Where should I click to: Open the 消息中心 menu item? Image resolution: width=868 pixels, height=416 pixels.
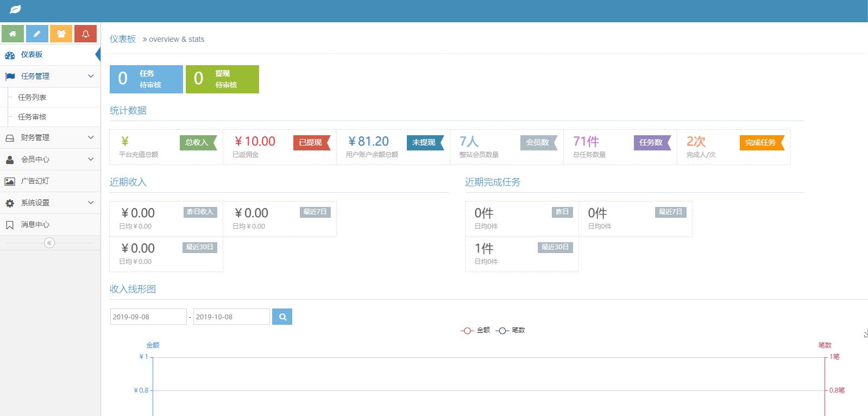click(x=35, y=224)
